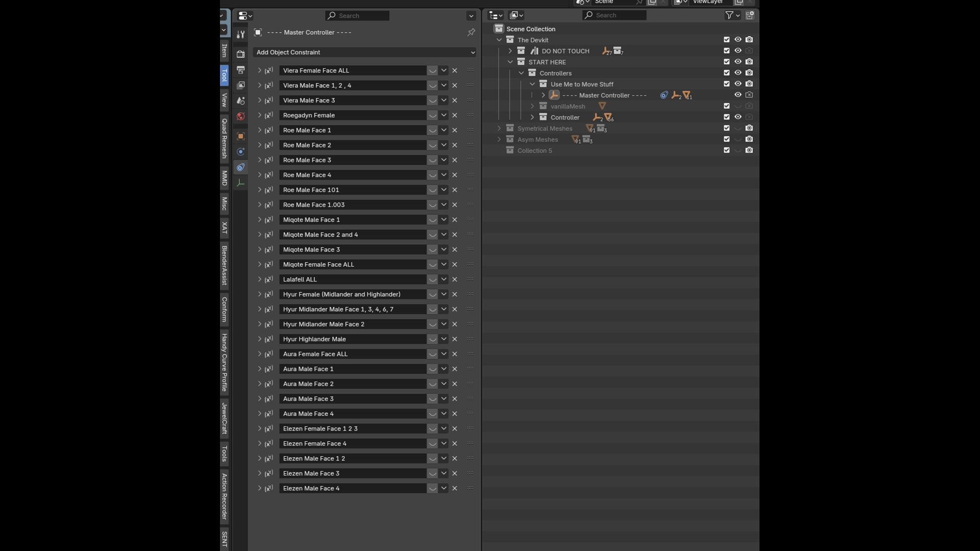Open the Add Object Constraint dropdown
The image size is (980, 551).
click(x=364, y=52)
